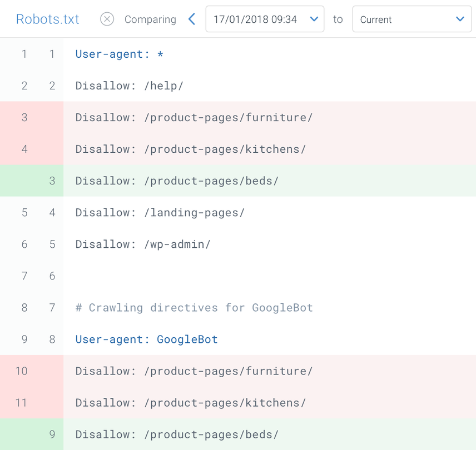The image size is (476, 450).
Task: Open the 17/01/2018 09:34 version dropdown
Action: point(265,19)
